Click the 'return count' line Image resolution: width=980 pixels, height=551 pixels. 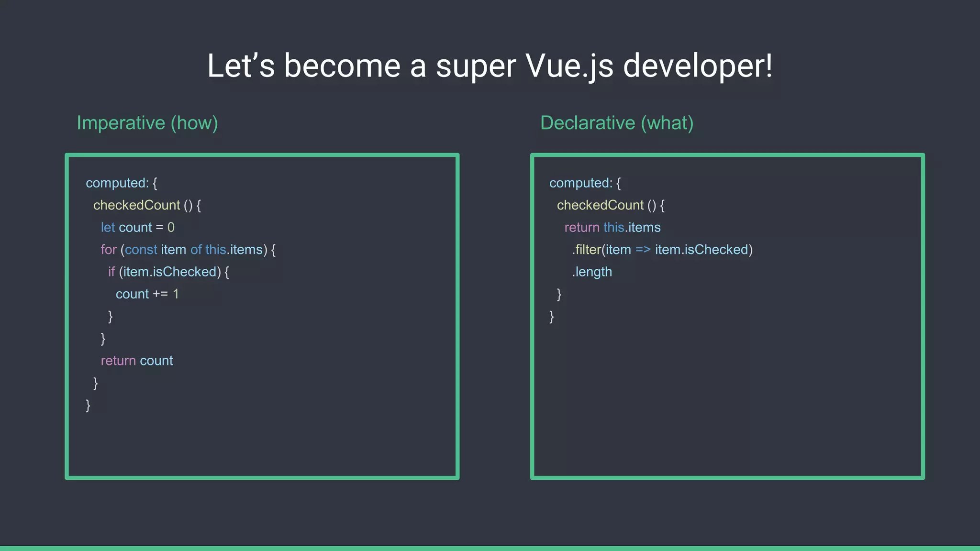coord(137,361)
